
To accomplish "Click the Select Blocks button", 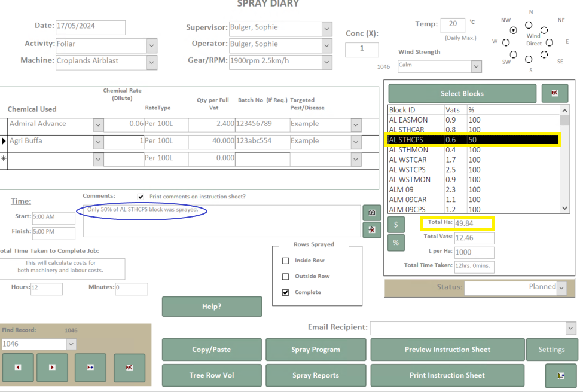I will coord(462,94).
